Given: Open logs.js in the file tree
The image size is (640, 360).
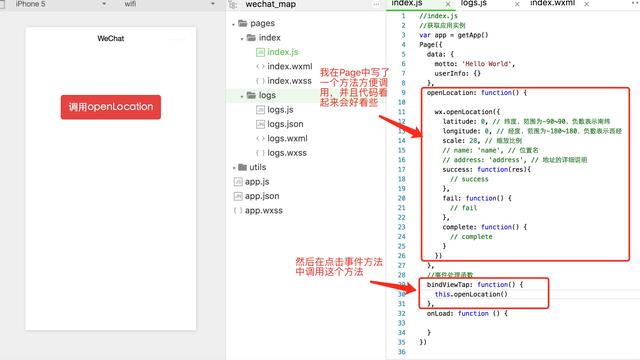Looking at the screenshot, I should [x=280, y=110].
